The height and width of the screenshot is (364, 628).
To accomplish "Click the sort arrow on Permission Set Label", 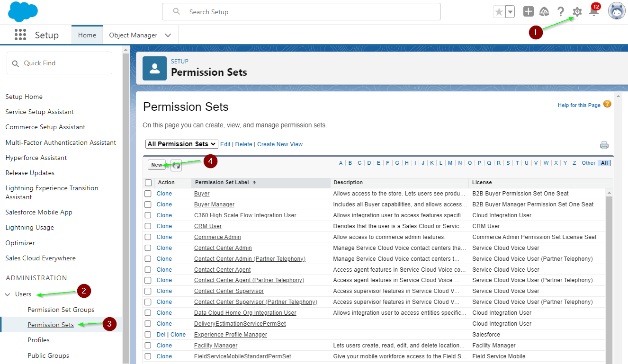I will coord(254,182).
